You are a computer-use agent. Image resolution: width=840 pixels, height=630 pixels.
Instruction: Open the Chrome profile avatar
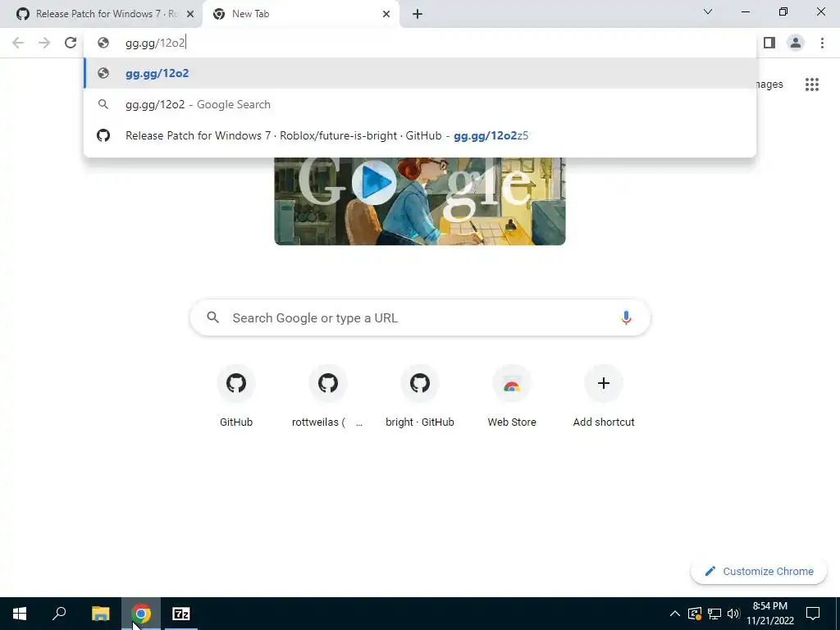[796, 43]
